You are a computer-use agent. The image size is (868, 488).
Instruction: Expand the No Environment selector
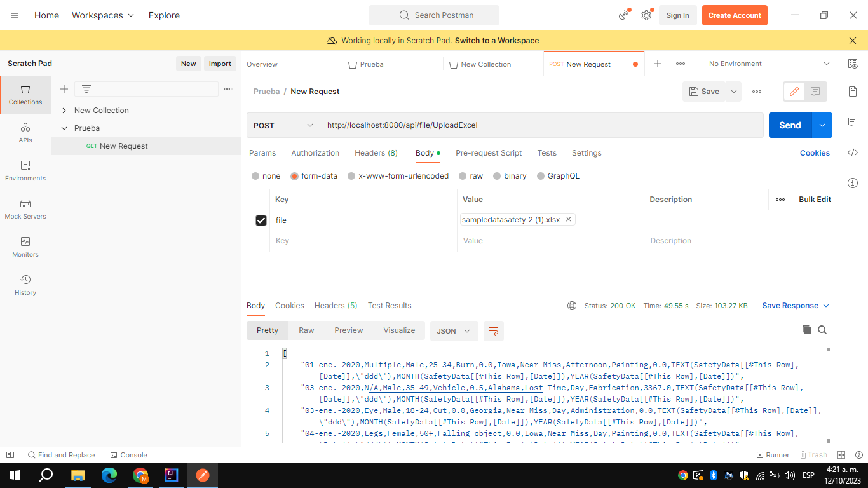coord(767,64)
